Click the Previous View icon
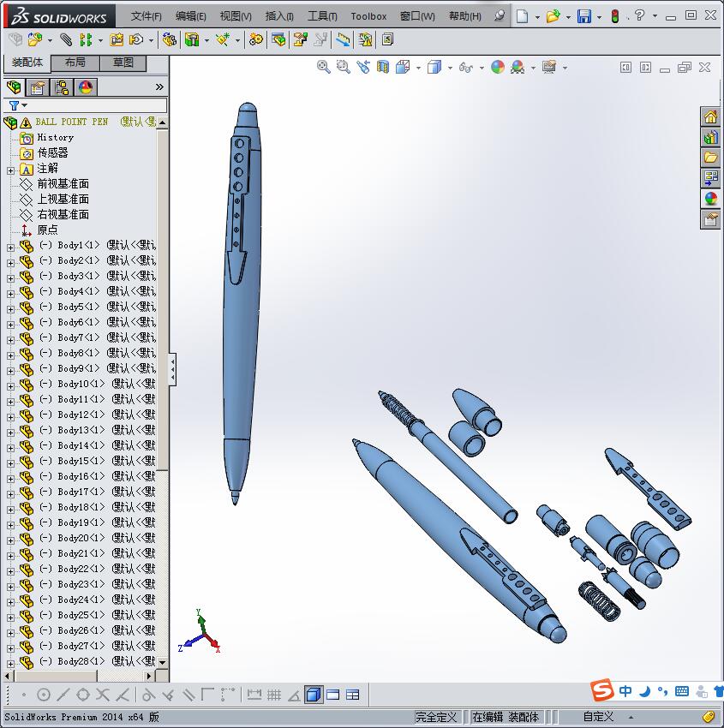 [363, 68]
